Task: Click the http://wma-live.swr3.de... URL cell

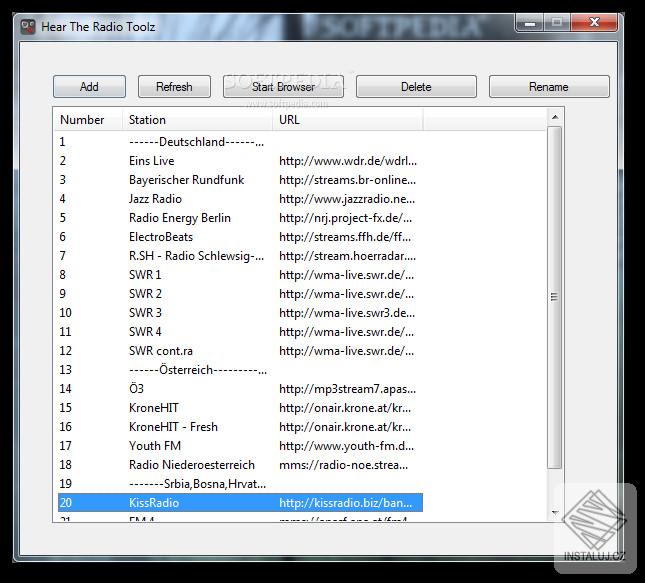Action: (347, 313)
